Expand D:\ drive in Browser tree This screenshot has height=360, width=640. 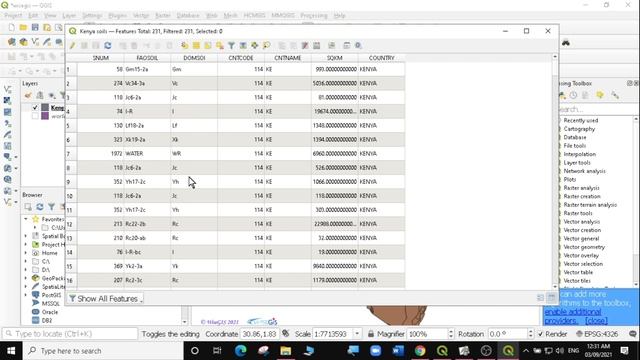(x=26, y=270)
